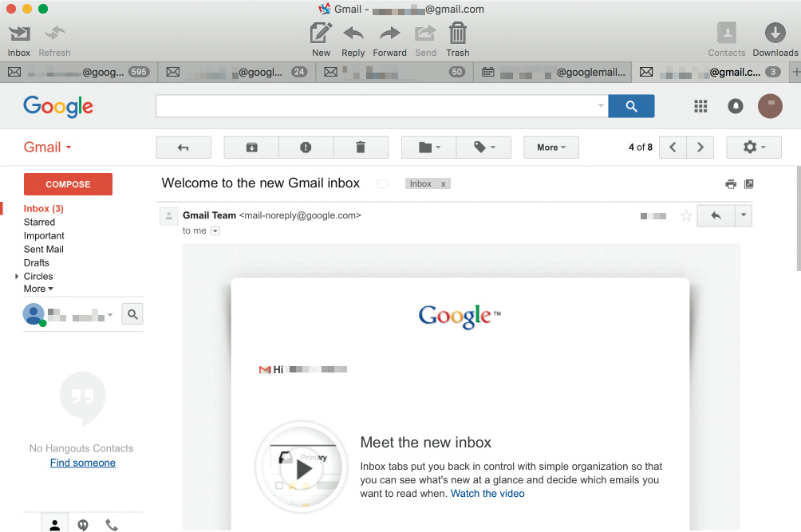Open the Sent Mail folder
801x532 pixels.
pos(43,249)
